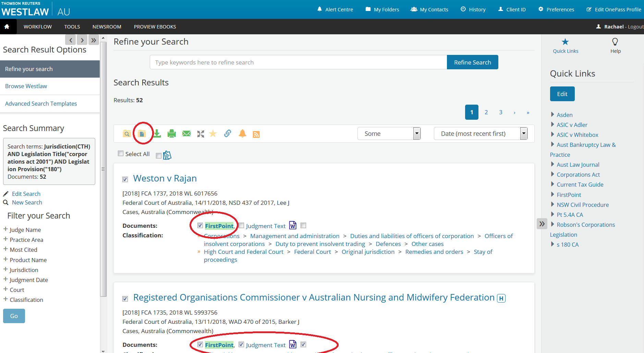Image resolution: width=644 pixels, height=353 pixels.
Task: Select Refine your search tab
Action: (50, 69)
